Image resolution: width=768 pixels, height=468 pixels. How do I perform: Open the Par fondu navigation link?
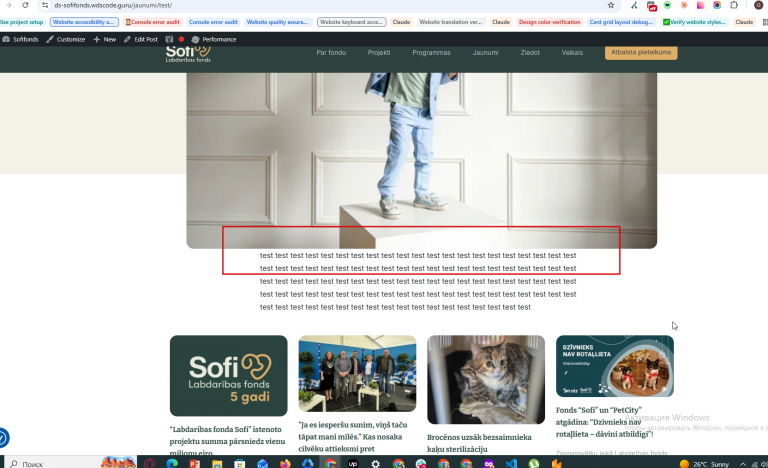pyautogui.click(x=331, y=52)
